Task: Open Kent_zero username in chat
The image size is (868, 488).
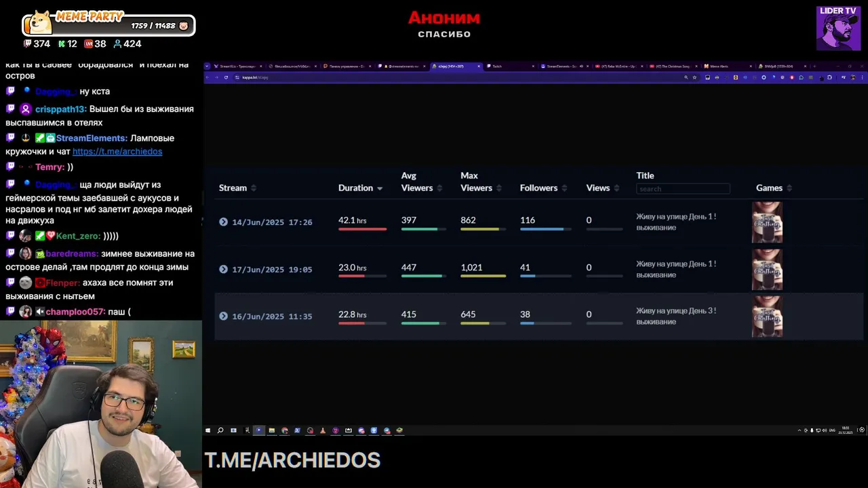Action: 77,236
